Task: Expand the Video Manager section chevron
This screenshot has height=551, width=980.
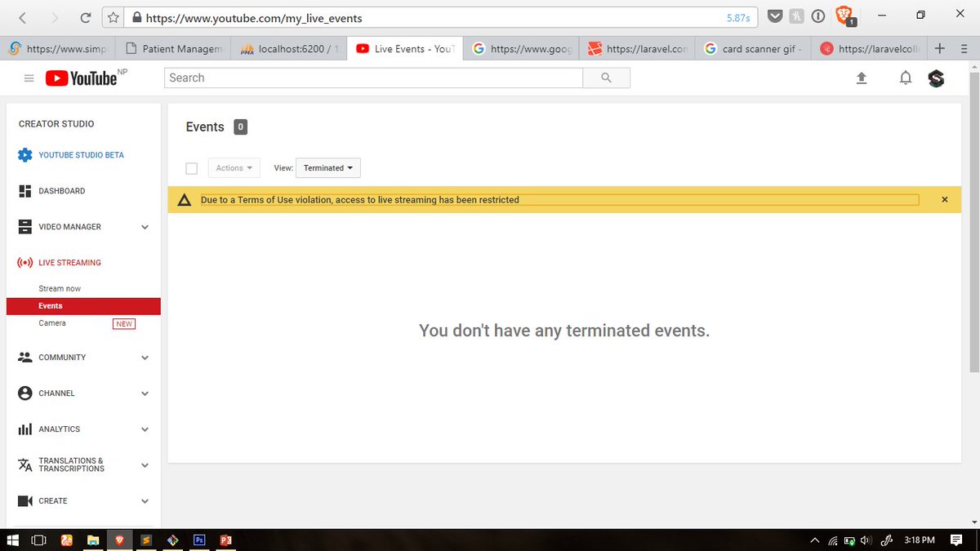Action: click(x=145, y=227)
